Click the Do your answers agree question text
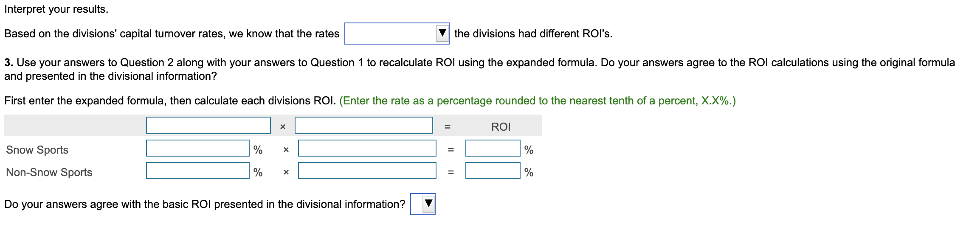 tap(205, 204)
